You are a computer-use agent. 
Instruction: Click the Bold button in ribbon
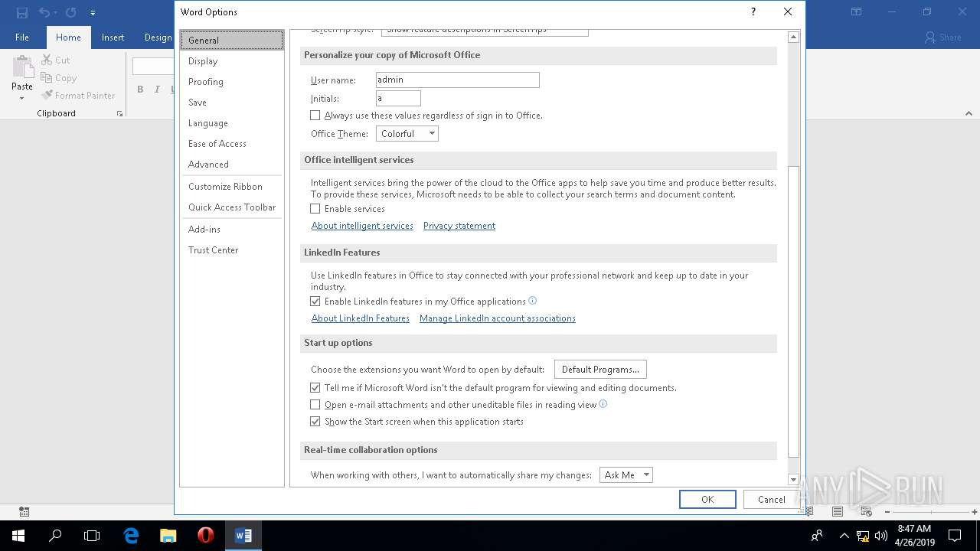tap(140, 90)
